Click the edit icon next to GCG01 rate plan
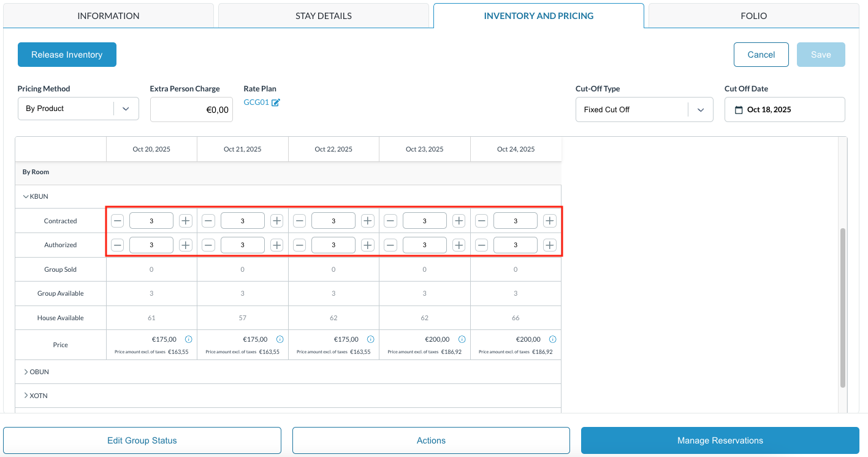 coord(276,102)
